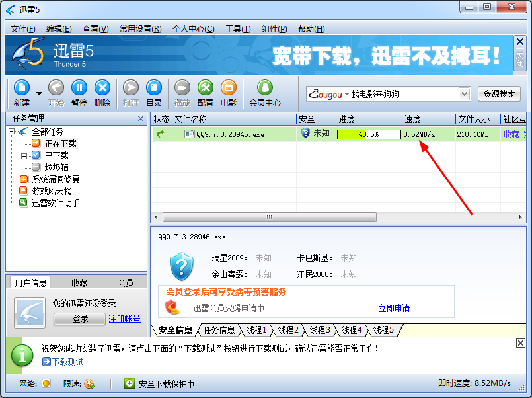The width and height of the screenshot is (532, 398).
Task: Switch to the 线程1 tab
Action: click(256, 330)
